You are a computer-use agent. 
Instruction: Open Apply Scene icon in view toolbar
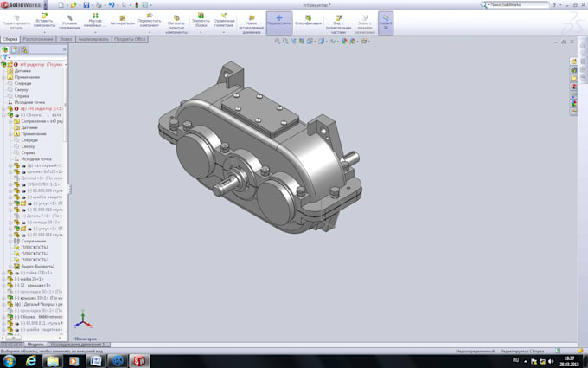(353, 41)
